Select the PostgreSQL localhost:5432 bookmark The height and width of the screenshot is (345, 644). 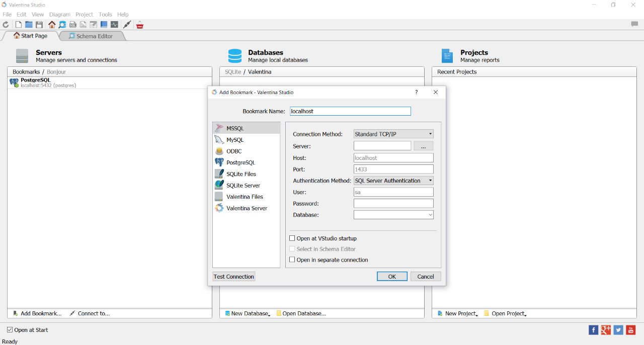point(109,83)
